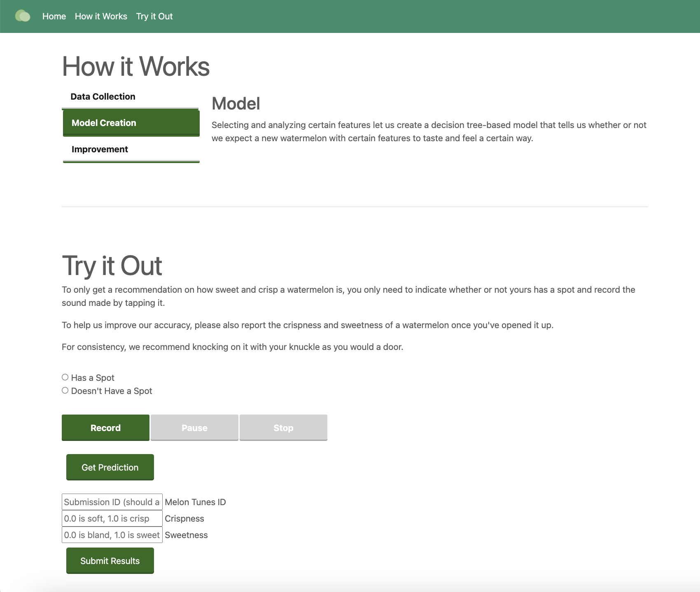Jump to Try it Out via navbar
This screenshot has height=592, width=700.
tap(154, 16)
